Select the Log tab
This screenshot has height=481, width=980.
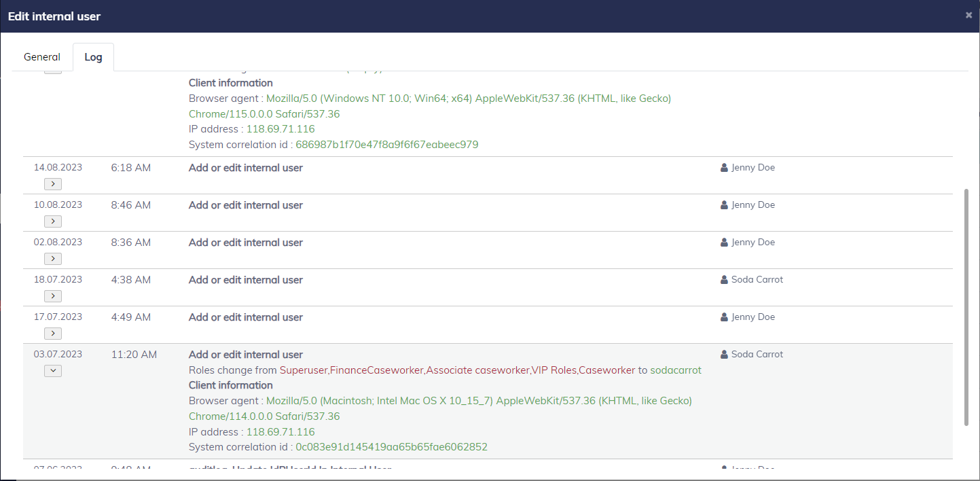(93, 57)
